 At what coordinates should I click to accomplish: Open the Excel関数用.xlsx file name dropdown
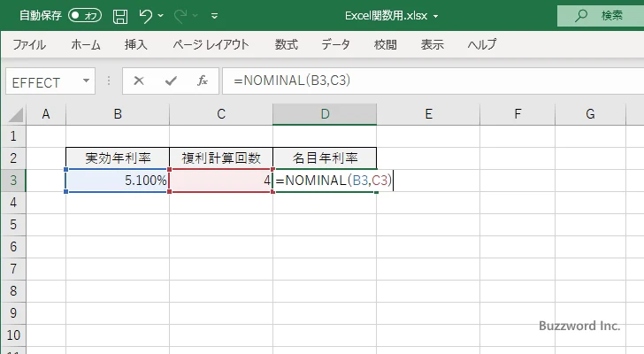tap(436, 17)
